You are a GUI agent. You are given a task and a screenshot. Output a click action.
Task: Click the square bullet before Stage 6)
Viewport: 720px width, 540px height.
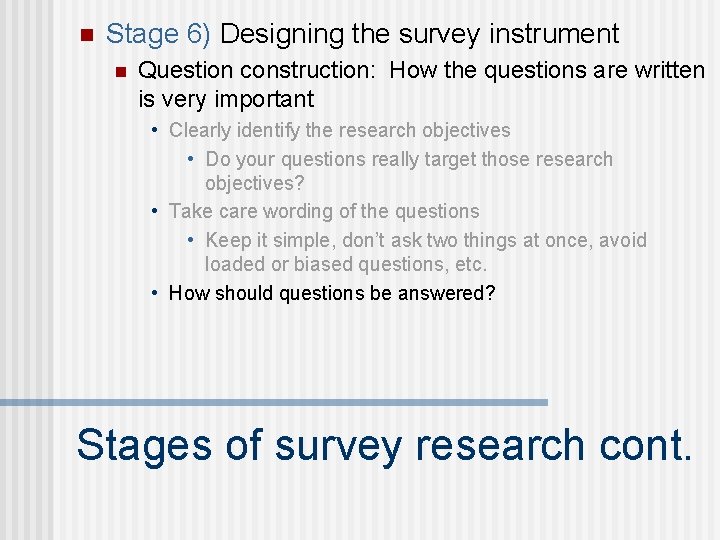click(x=84, y=35)
